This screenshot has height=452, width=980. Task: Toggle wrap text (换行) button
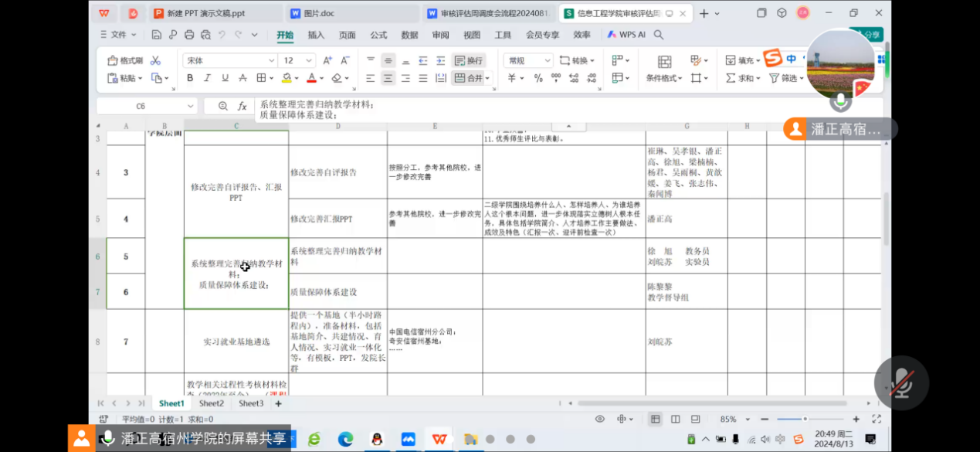point(469,61)
